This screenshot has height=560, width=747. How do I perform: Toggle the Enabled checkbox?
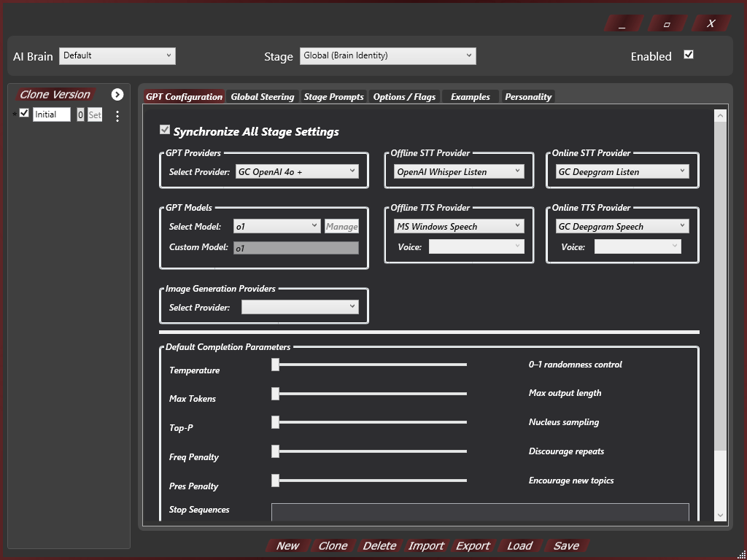tap(688, 55)
